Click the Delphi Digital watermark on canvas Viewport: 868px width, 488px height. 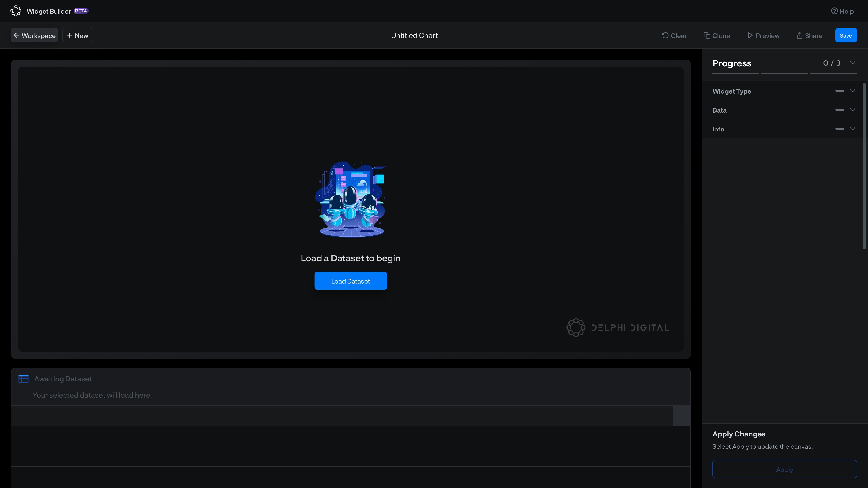[618, 327]
